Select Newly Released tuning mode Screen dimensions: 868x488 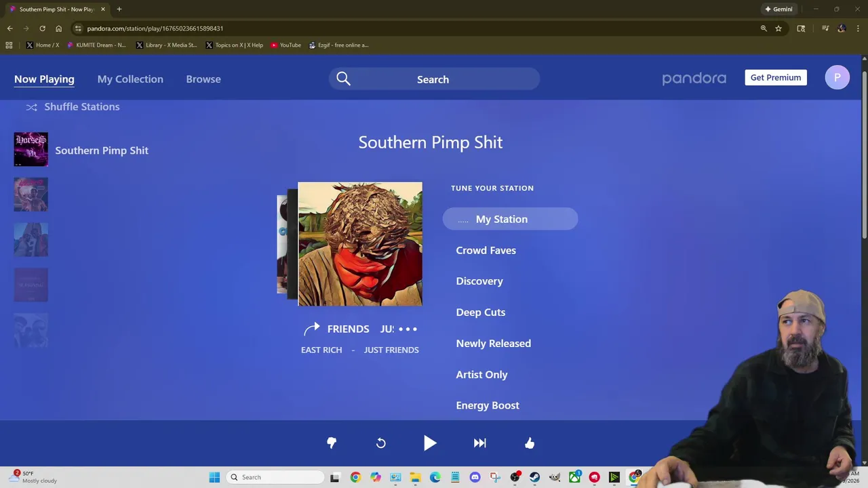point(494,344)
